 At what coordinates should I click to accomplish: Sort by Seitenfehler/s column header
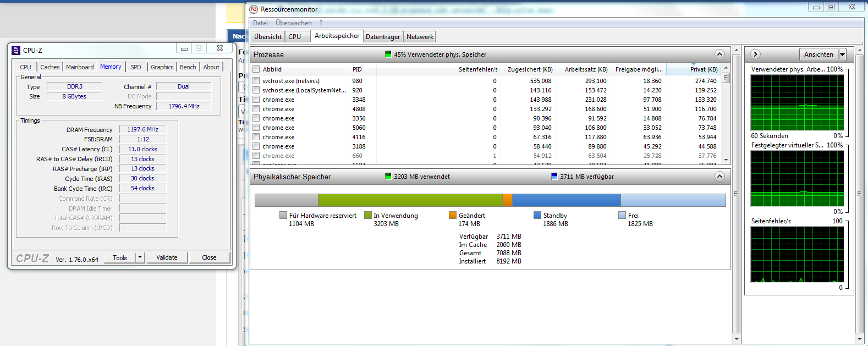click(x=439, y=69)
